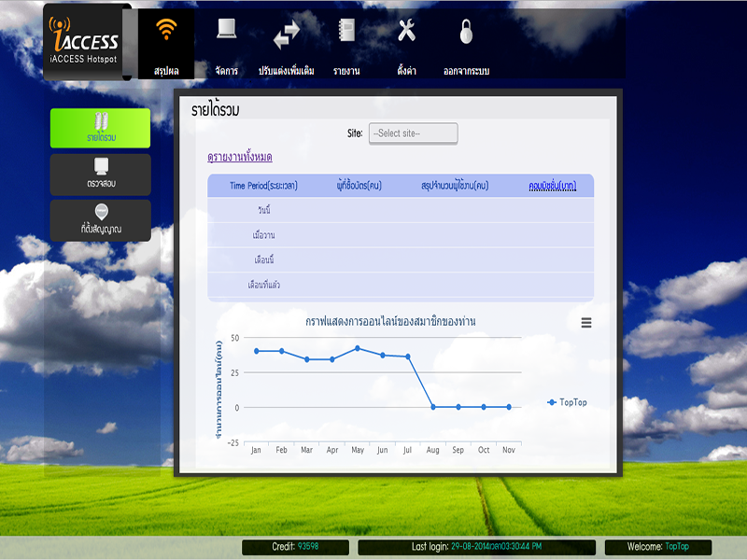Click the ออกจากระบบ padlock icon

coord(466,32)
